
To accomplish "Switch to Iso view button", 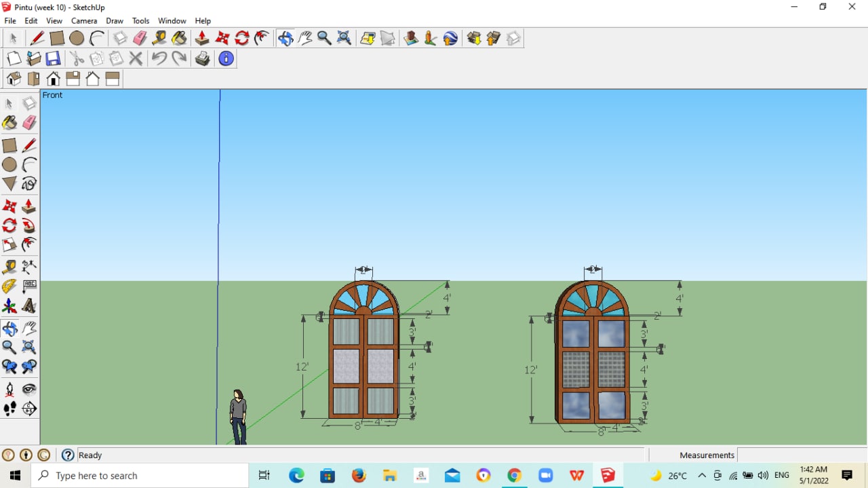I will point(14,79).
